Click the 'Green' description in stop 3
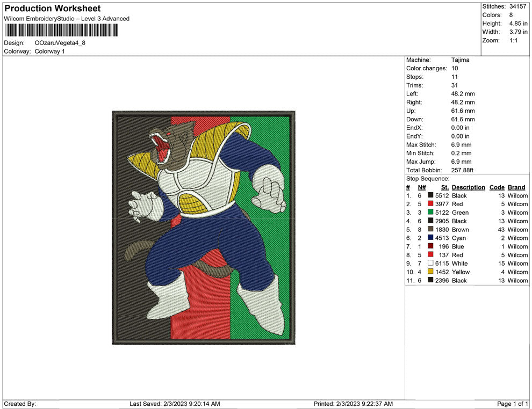The height and width of the screenshot is (409, 532). (x=461, y=213)
